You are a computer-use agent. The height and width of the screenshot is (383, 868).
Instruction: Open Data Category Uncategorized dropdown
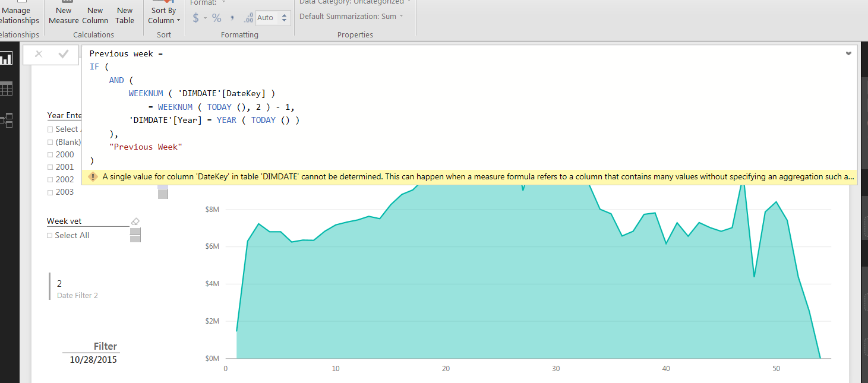pos(355,2)
